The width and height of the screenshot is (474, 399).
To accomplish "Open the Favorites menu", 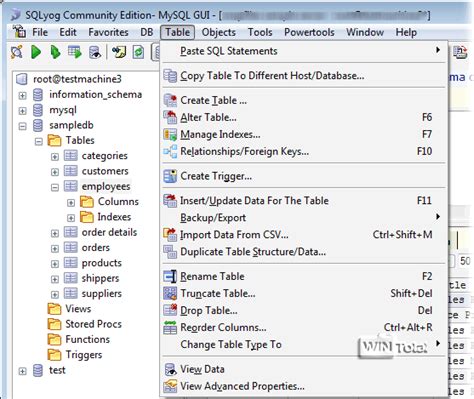I will (x=108, y=32).
